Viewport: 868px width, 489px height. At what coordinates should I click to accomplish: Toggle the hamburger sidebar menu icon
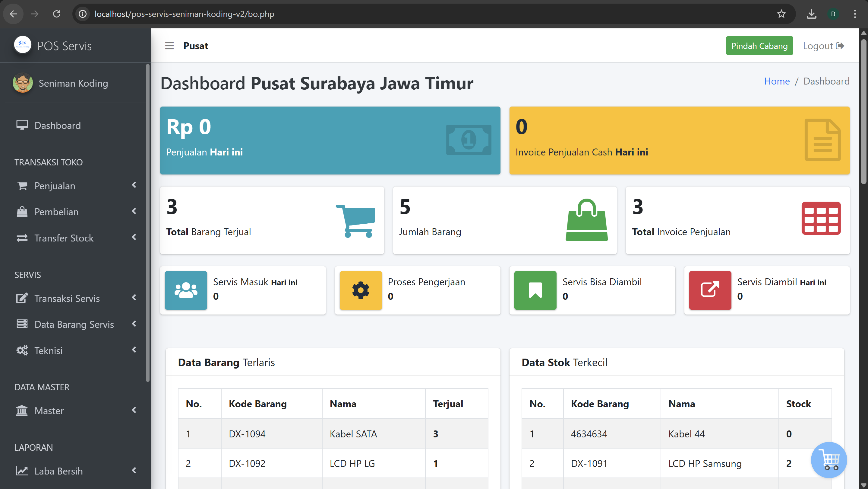click(169, 46)
